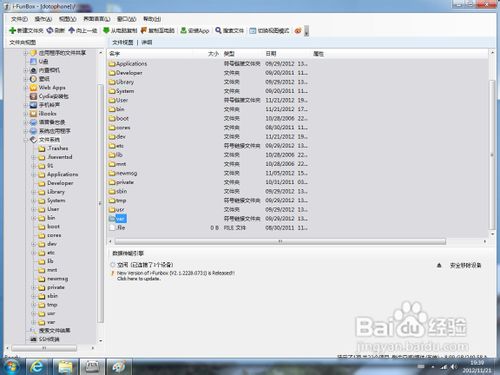Expand the private folder in the sidebar tree
This screenshot has height=375, width=500.
pyautogui.click(x=33, y=287)
